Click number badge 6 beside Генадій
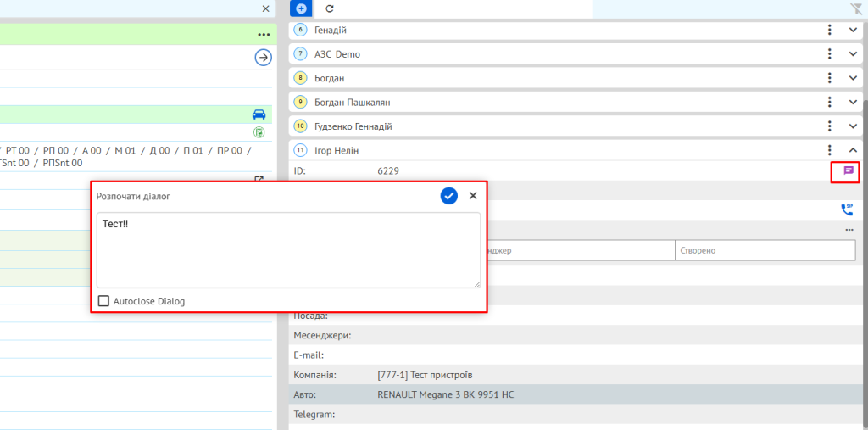868x430 pixels. (300, 30)
